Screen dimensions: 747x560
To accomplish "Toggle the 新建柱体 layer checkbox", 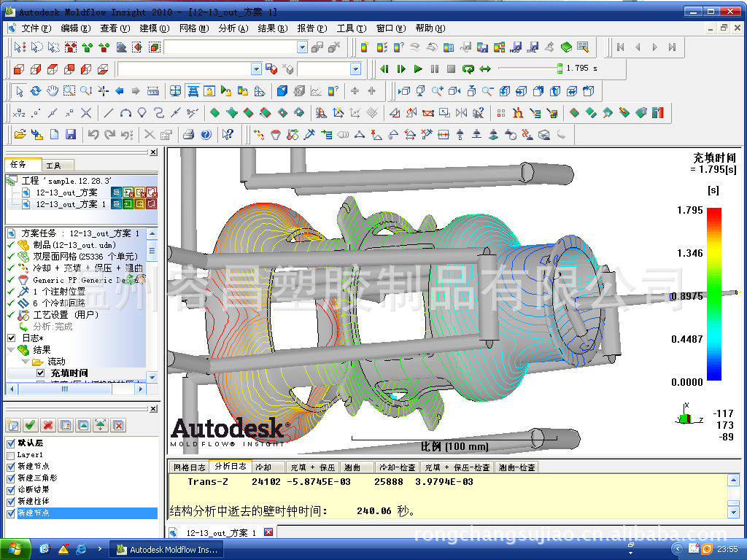I will [11, 502].
